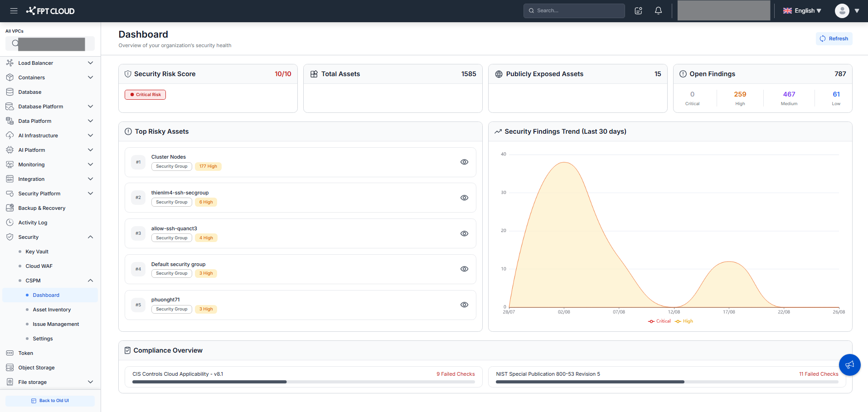This screenshot has width=868, height=412.
Task: Click the Object Storage icon
Action: point(10,368)
